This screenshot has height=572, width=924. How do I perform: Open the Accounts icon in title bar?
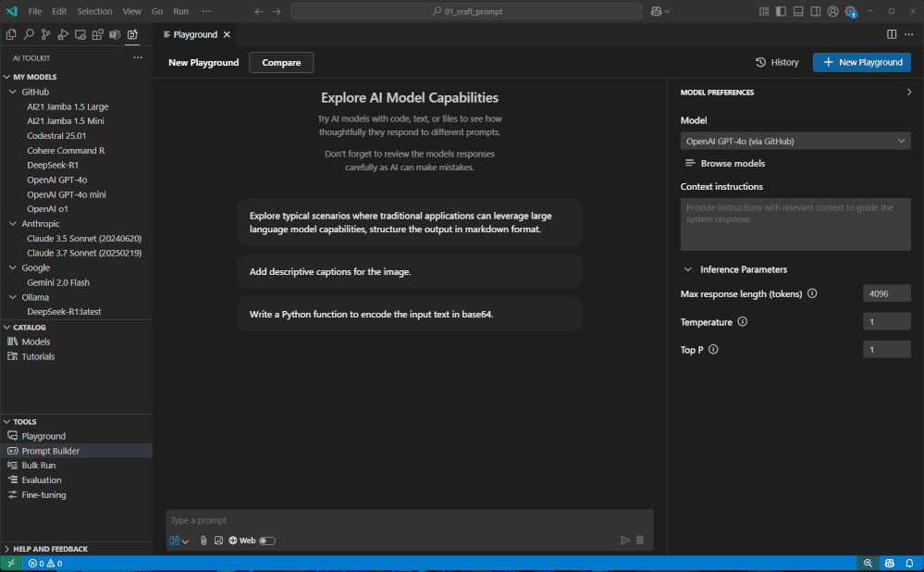pos(832,11)
